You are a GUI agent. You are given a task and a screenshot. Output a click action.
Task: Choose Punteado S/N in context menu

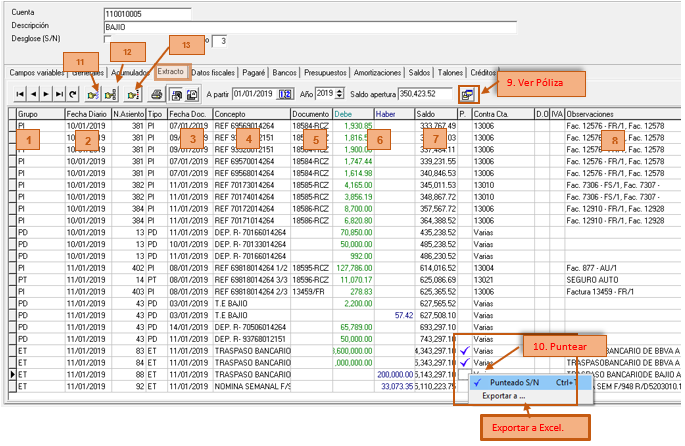coord(530,383)
